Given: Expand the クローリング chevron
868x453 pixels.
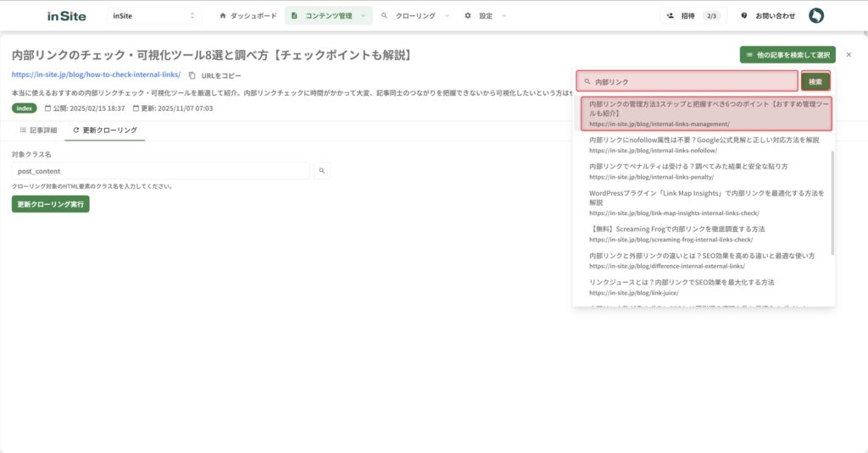Looking at the screenshot, I should (x=448, y=15).
